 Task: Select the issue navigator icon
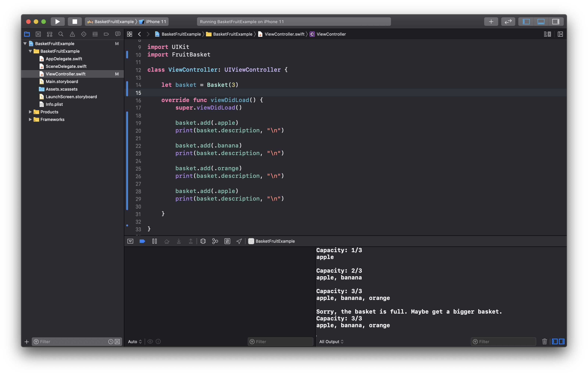point(72,34)
